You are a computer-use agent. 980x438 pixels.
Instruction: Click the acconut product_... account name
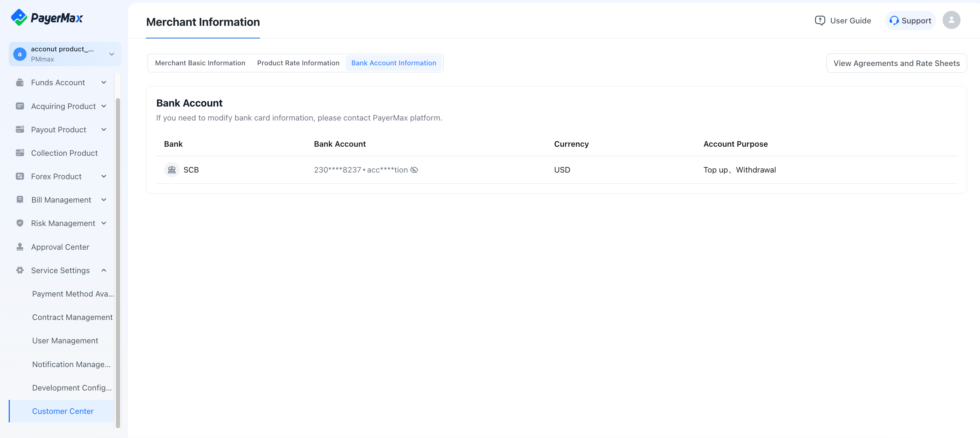pos(62,49)
